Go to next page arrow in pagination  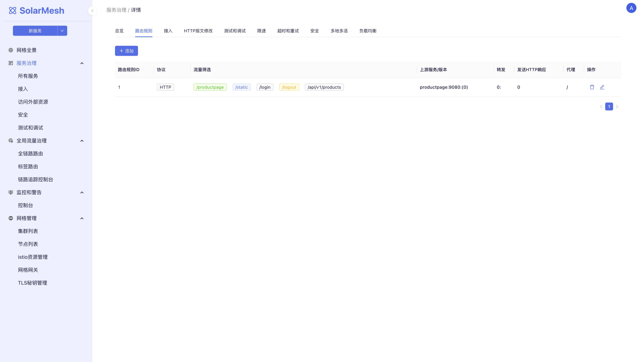click(617, 107)
